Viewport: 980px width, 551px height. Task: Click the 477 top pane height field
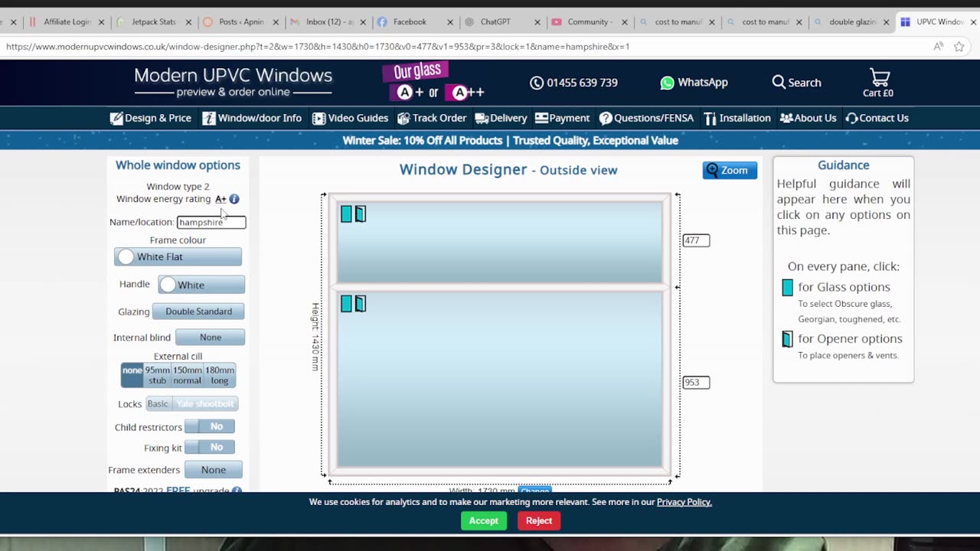tap(696, 240)
